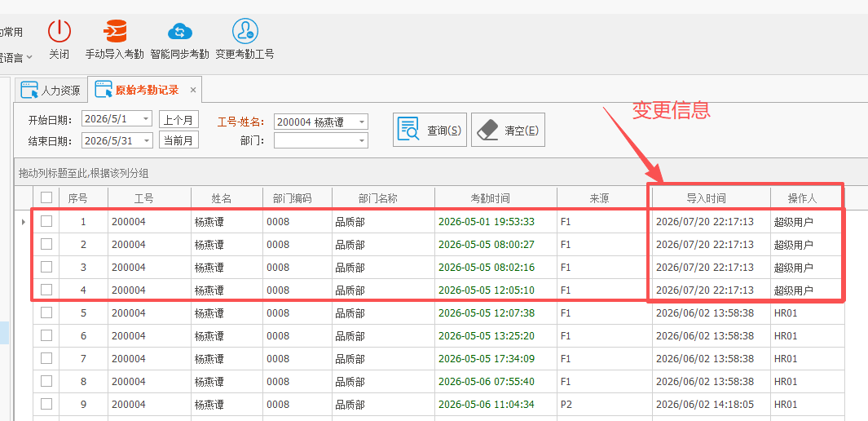Tick the select-all checkbox in the header

[46, 197]
